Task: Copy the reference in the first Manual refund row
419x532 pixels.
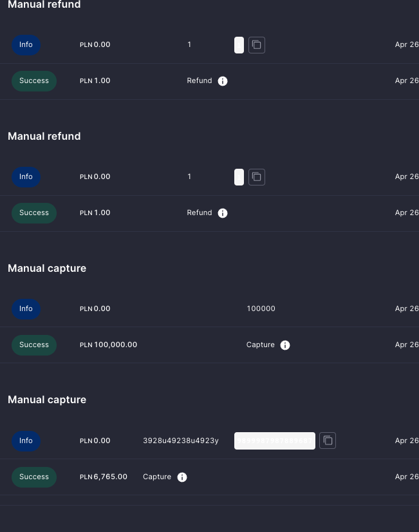Action: (x=257, y=45)
